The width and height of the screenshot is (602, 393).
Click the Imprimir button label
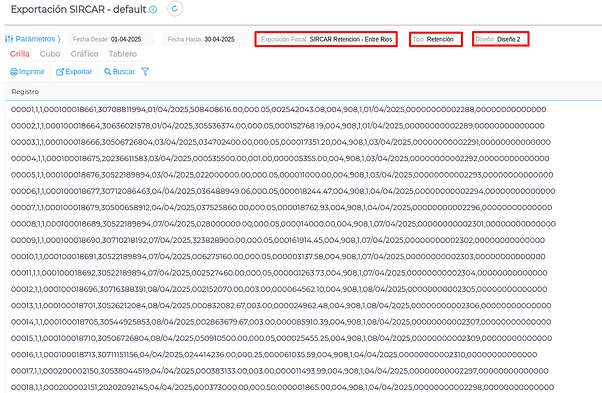coord(32,72)
